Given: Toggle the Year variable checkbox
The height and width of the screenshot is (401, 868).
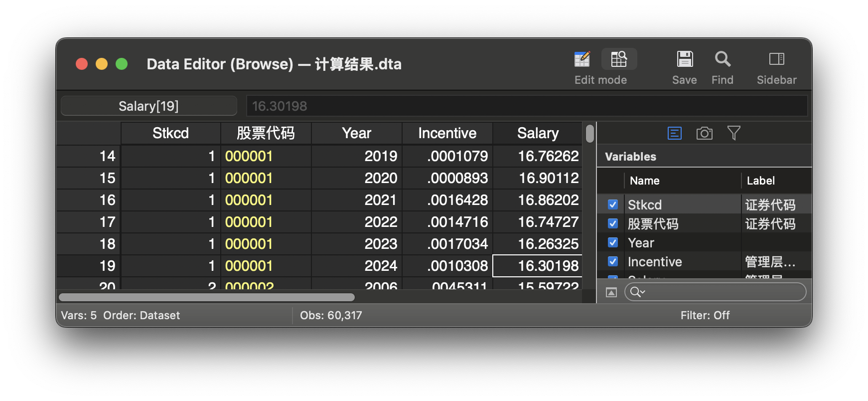Looking at the screenshot, I should click(x=613, y=242).
